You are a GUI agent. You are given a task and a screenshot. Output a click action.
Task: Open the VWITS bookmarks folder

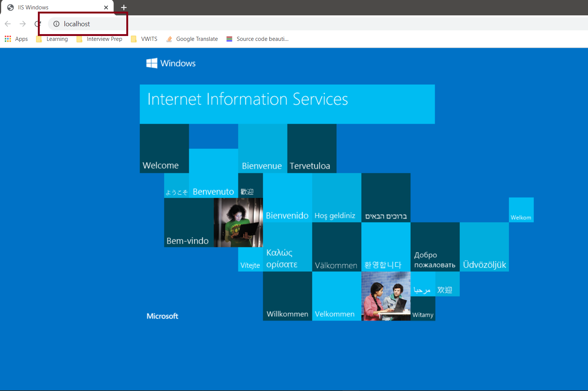(144, 39)
